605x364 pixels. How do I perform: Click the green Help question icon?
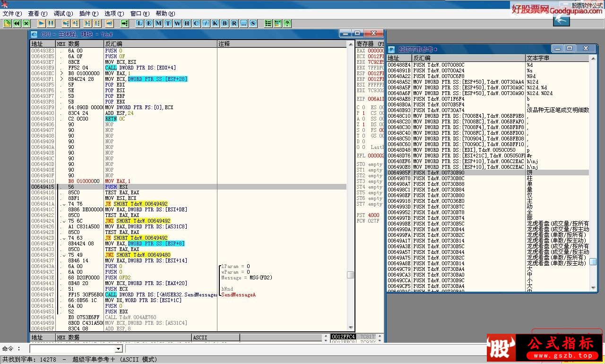pos(287,23)
